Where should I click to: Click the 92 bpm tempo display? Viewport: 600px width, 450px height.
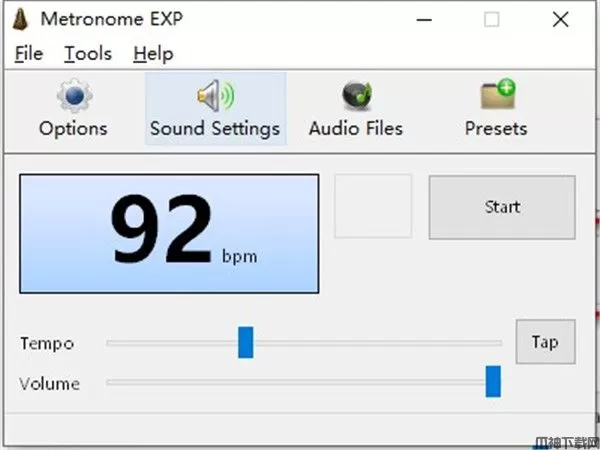[x=169, y=234]
